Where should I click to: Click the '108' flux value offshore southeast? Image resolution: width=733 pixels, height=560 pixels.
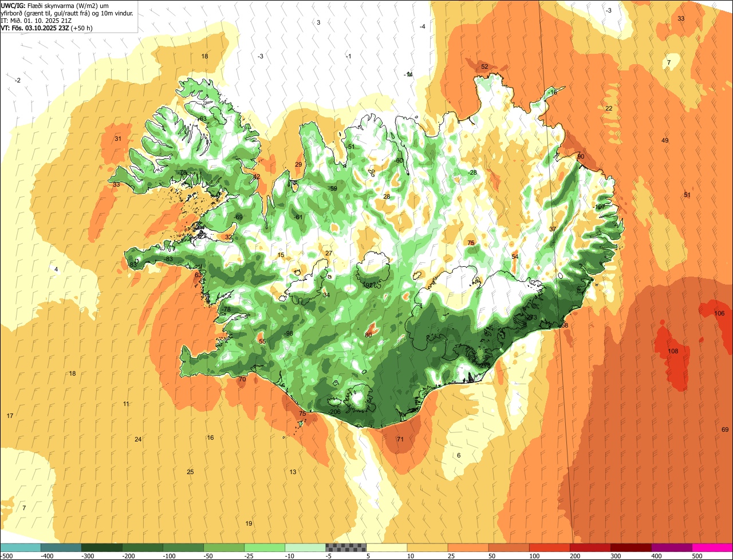coord(673,351)
